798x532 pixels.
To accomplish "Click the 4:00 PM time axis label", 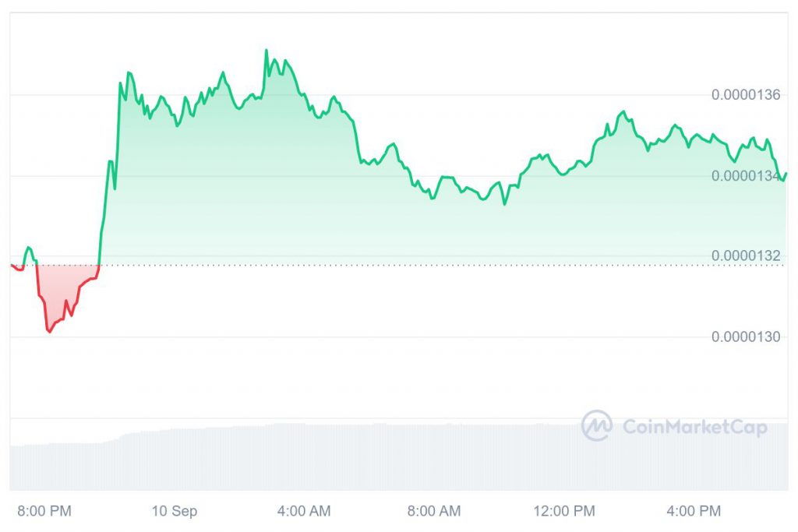I will click(694, 511).
